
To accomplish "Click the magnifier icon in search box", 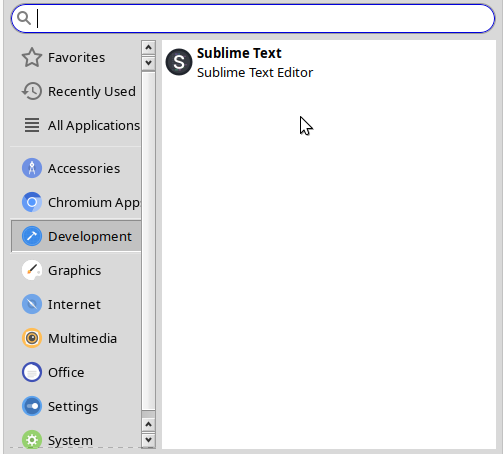I will [24, 18].
